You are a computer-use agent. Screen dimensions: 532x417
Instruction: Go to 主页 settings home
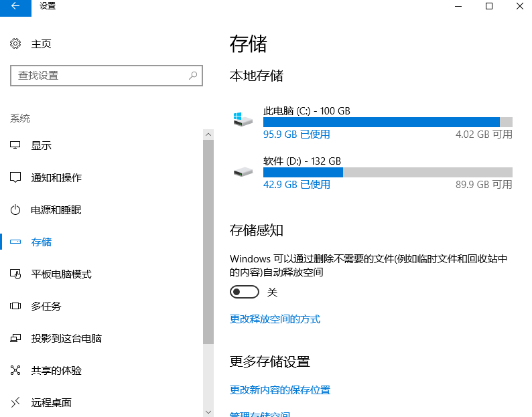click(41, 44)
